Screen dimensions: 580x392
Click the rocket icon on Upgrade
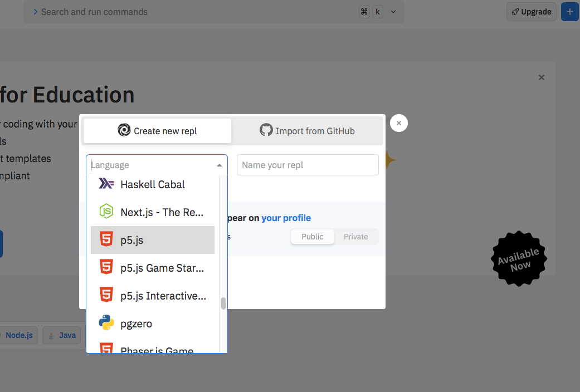coord(515,12)
